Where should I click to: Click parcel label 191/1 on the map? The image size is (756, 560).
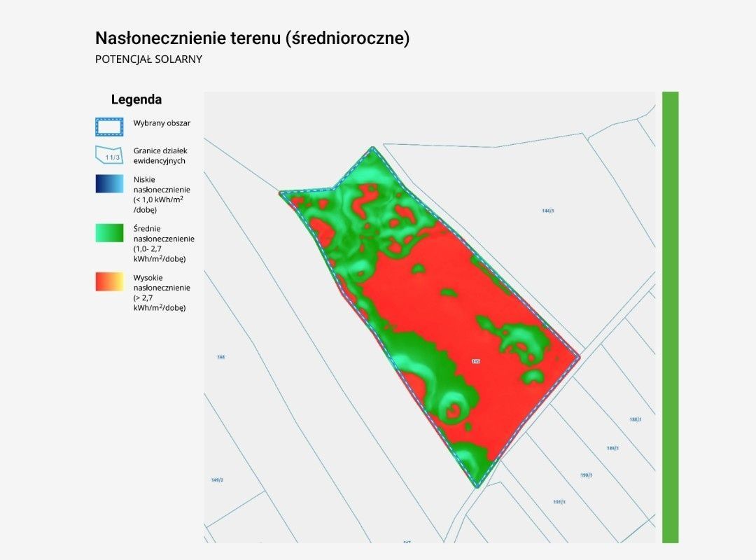(x=559, y=502)
